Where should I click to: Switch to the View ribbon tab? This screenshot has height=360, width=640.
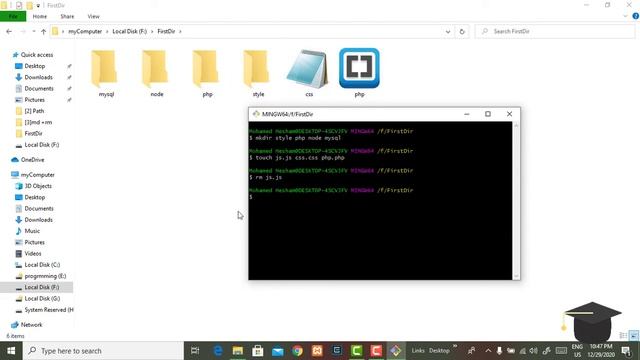93,16
